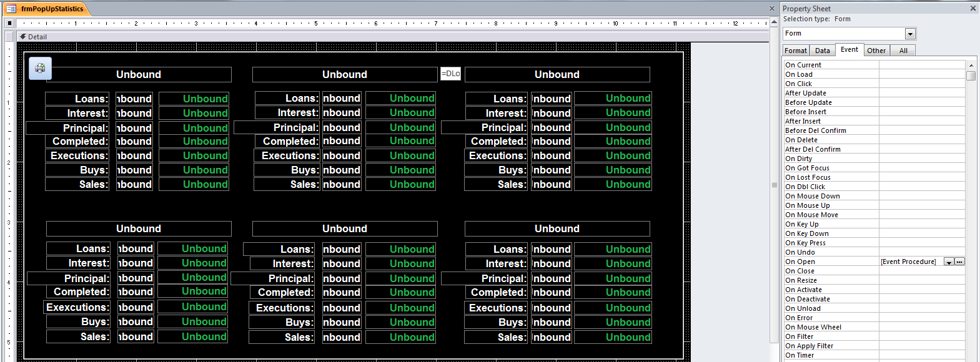Select the On Deactivate event property
980x362 pixels.
pos(874,299)
